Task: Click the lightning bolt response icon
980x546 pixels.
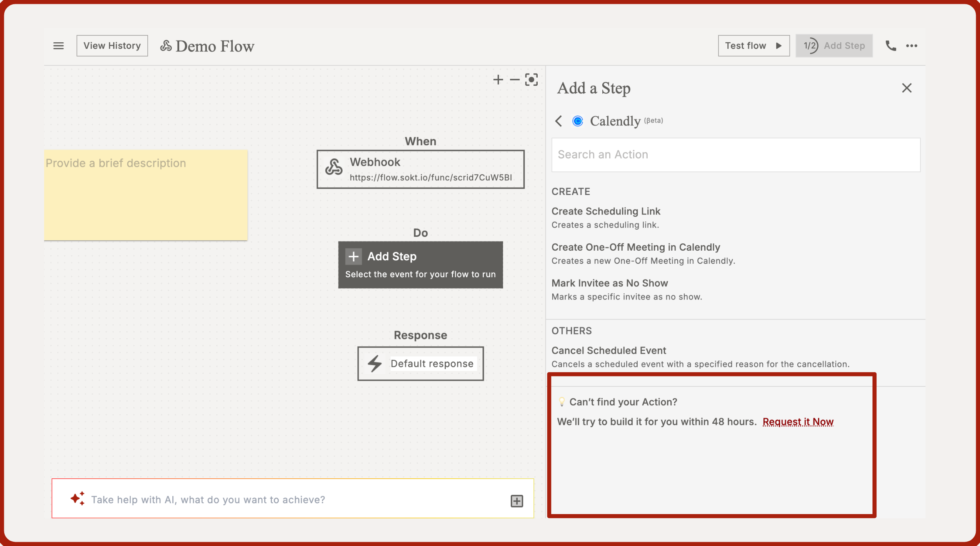Action: [374, 364]
